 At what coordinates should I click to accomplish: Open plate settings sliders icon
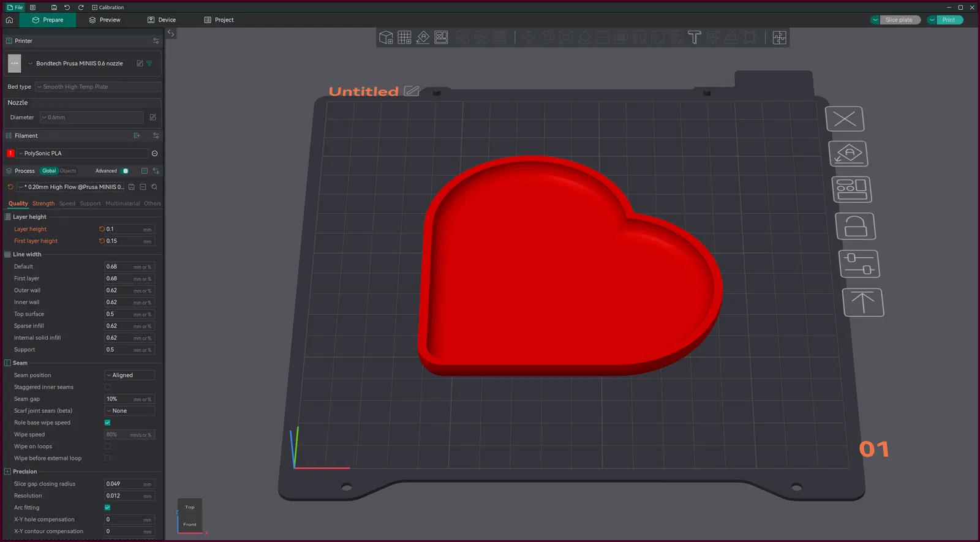click(859, 264)
